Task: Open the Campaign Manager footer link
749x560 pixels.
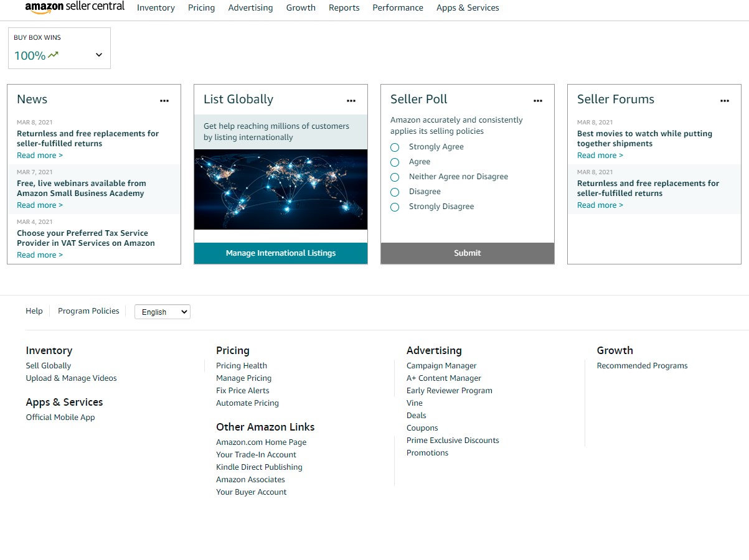Action: point(441,366)
